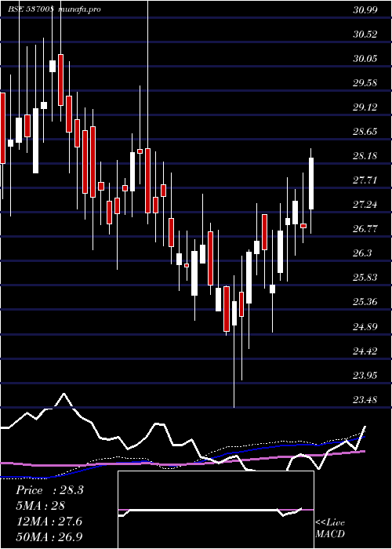Click the 12MA : 27.6 readout
Viewport: 392px width, 549px height.
49,522
